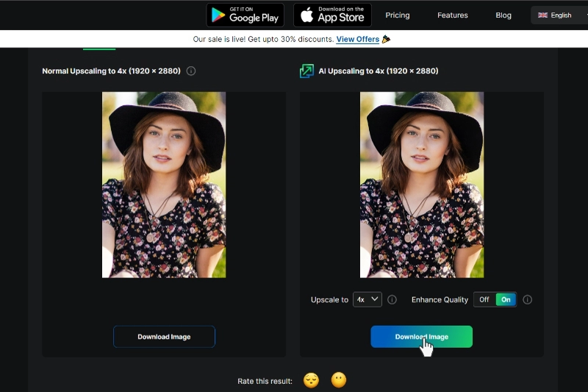Image resolution: width=588 pixels, height=392 pixels.
Task: Click the 'Rate this result:' label
Action: tap(265, 381)
